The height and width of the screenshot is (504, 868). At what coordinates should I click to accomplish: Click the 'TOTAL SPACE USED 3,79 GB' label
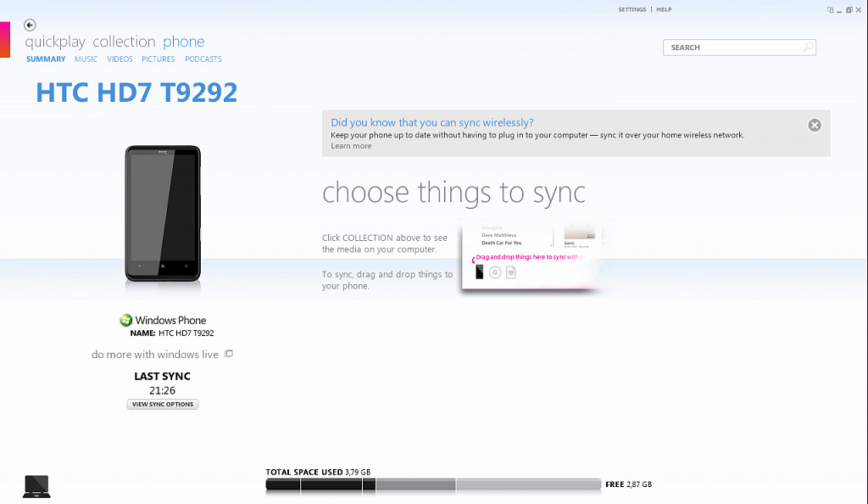tap(318, 473)
